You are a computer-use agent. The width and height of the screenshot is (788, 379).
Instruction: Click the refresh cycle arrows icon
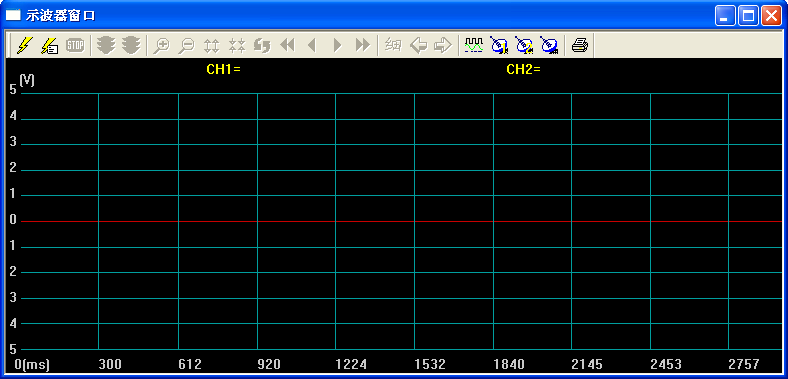click(x=262, y=45)
